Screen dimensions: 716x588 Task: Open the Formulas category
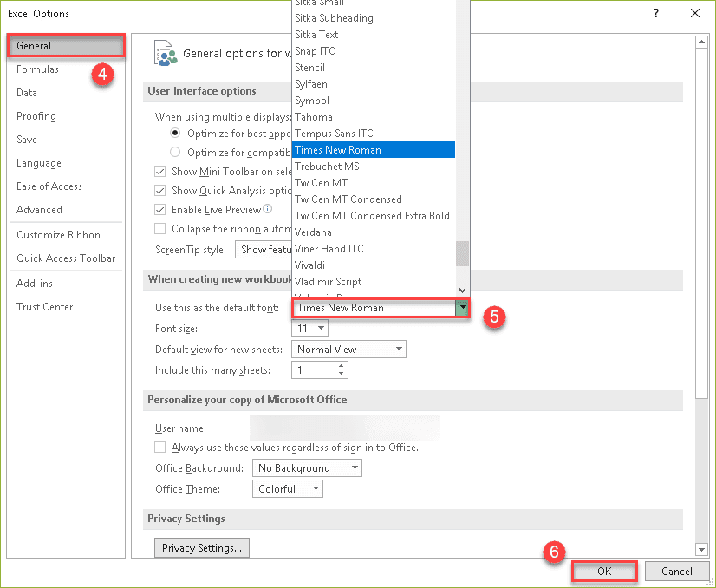37,69
